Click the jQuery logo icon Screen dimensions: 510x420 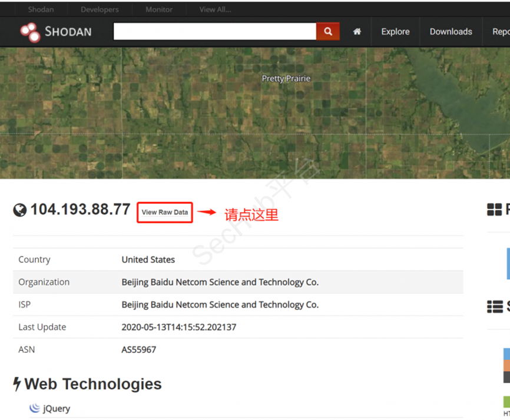(x=35, y=408)
